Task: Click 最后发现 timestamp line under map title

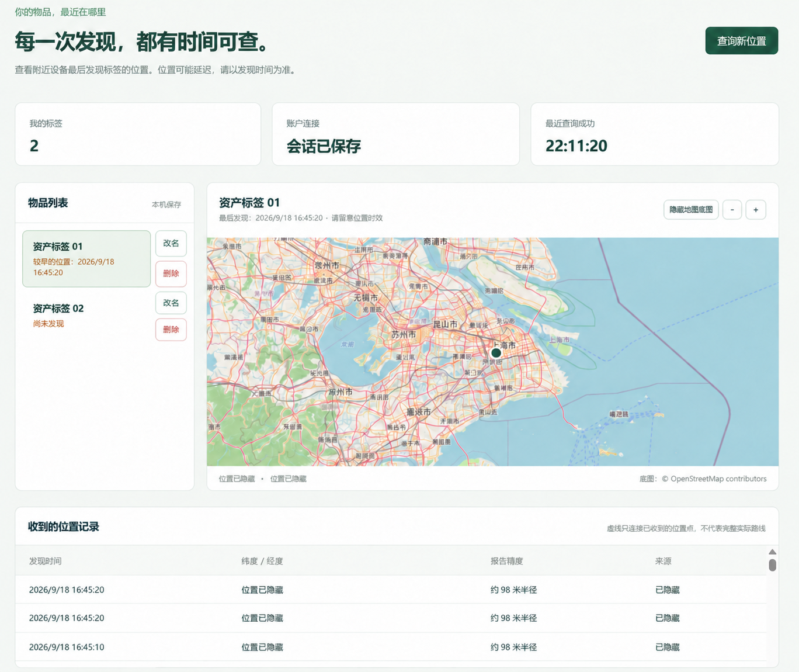Action: coord(301,218)
